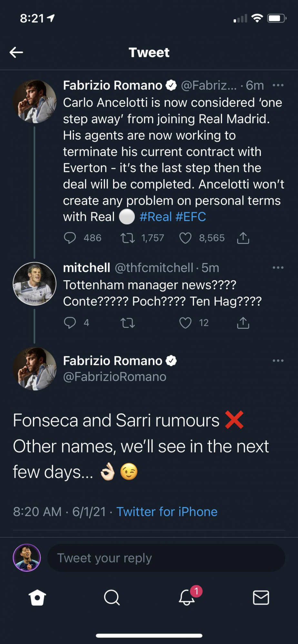This screenshot has height=644, width=298.
Task: Go to the Home tab
Action: click(37, 598)
